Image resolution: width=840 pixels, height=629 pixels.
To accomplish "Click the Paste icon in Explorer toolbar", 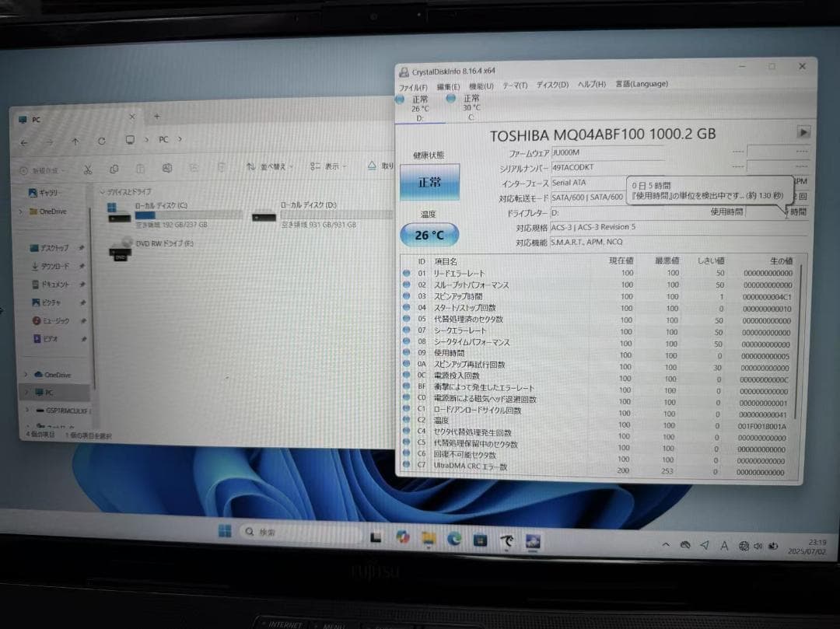I will point(140,169).
